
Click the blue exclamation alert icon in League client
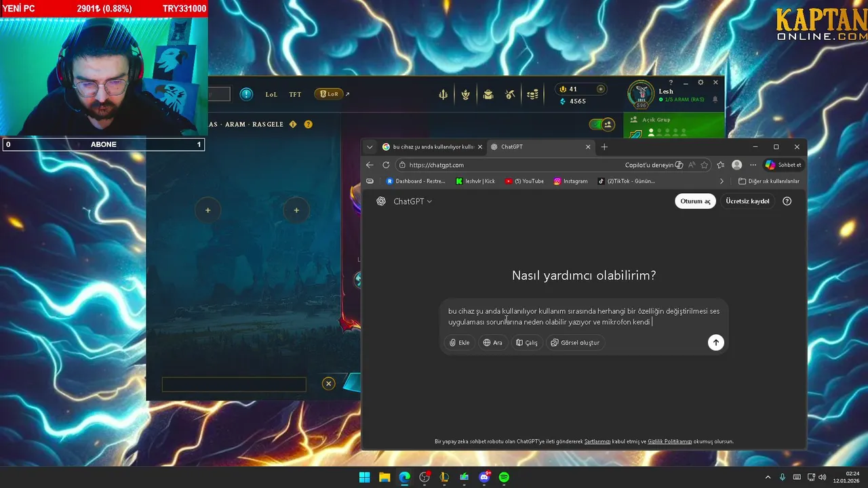[x=246, y=94]
